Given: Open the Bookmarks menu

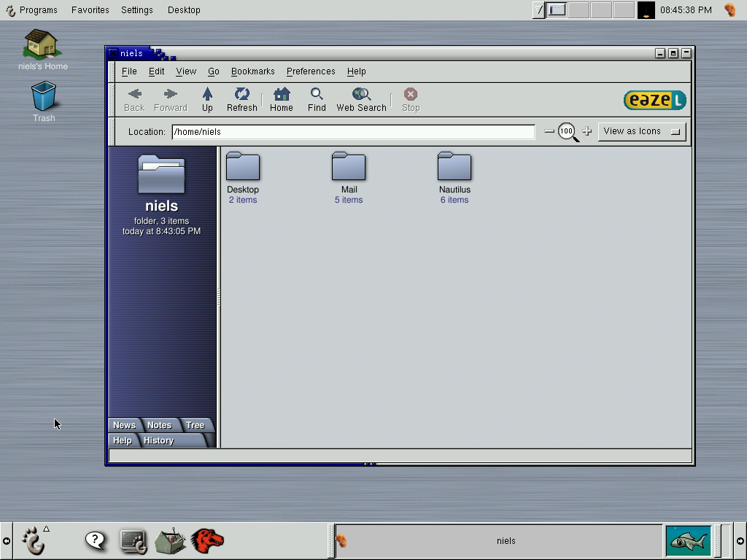Looking at the screenshot, I should [x=252, y=71].
